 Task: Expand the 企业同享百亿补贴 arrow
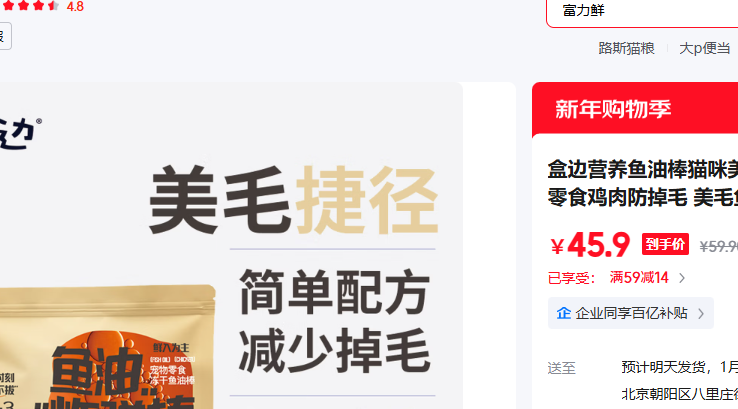click(x=701, y=313)
